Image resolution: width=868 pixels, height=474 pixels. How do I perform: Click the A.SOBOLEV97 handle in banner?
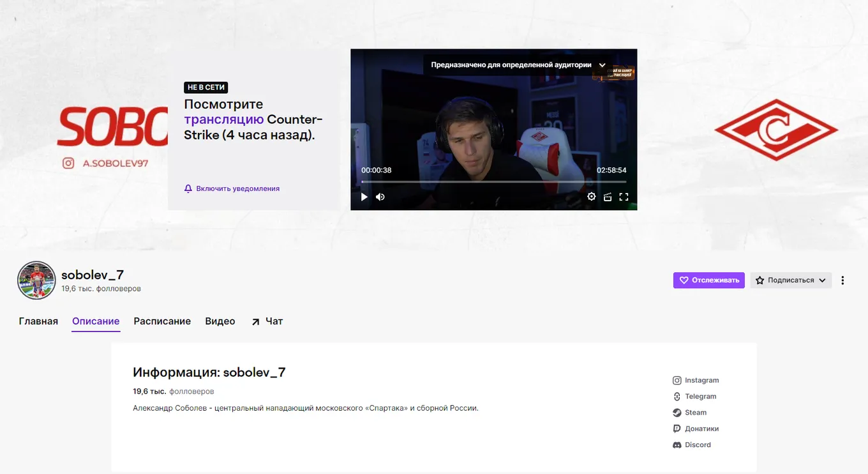click(x=116, y=164)
